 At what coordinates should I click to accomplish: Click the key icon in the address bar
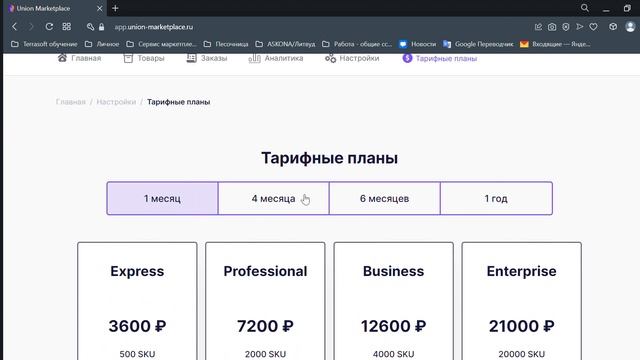[x=90, y=27]
